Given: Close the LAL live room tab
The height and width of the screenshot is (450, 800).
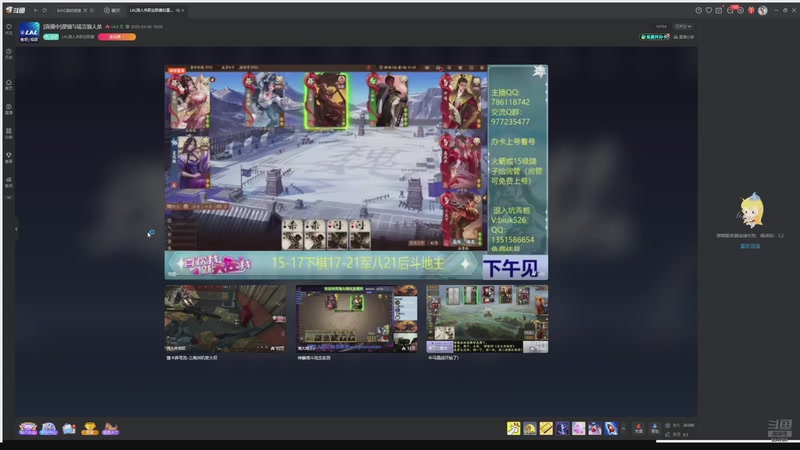Looking at the screenshot, I should tap(183, 10).
